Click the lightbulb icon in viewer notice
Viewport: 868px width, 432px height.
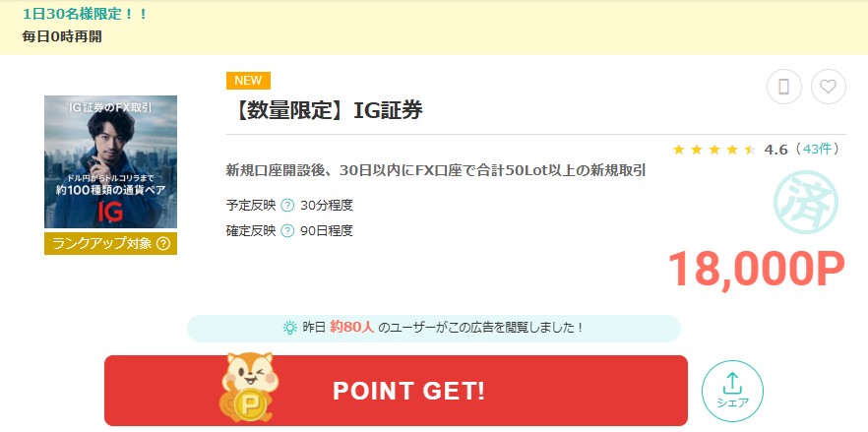point(290,328)
